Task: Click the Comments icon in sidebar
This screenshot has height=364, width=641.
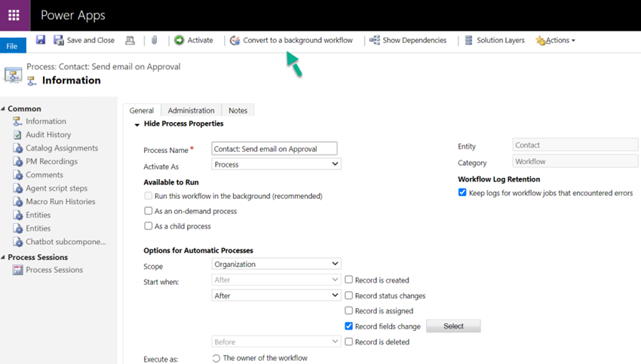Action: tap(17, 175)
